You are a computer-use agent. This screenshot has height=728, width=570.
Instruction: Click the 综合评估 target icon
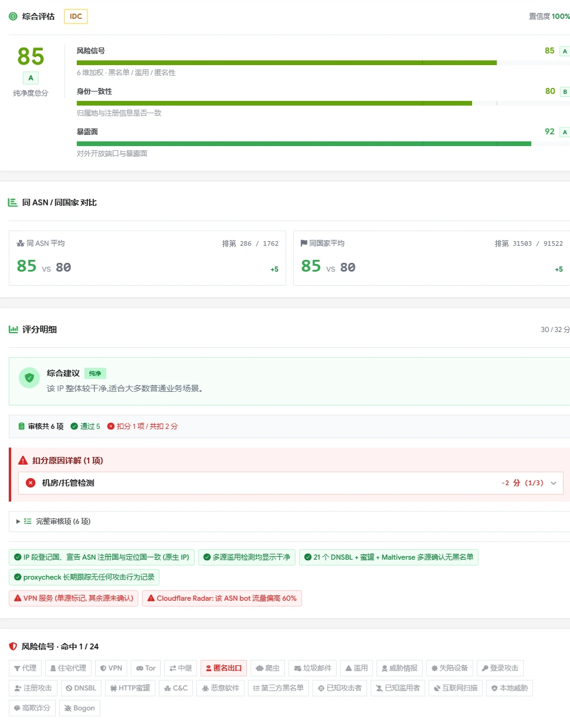(x=13, y=16)
